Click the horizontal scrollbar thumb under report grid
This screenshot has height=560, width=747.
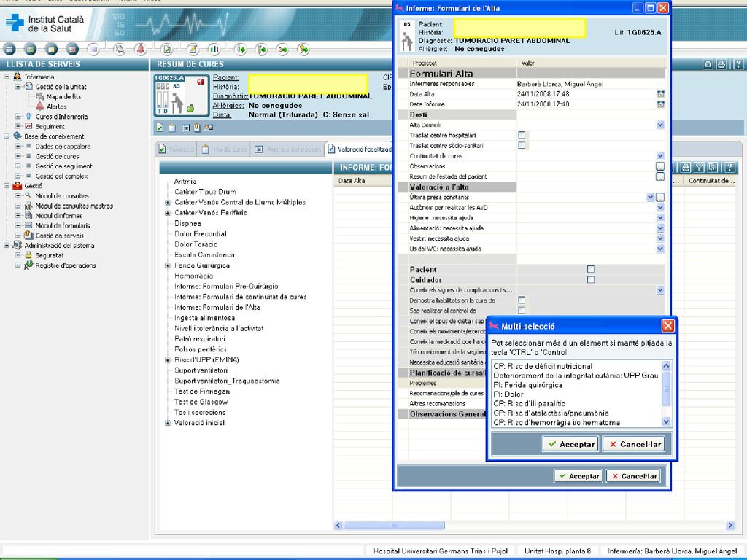tap(394, 525)
